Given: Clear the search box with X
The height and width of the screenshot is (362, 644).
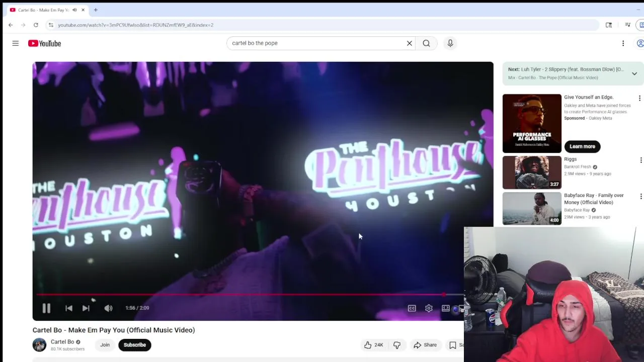Looking at the screenshot, I should (410, 43).
